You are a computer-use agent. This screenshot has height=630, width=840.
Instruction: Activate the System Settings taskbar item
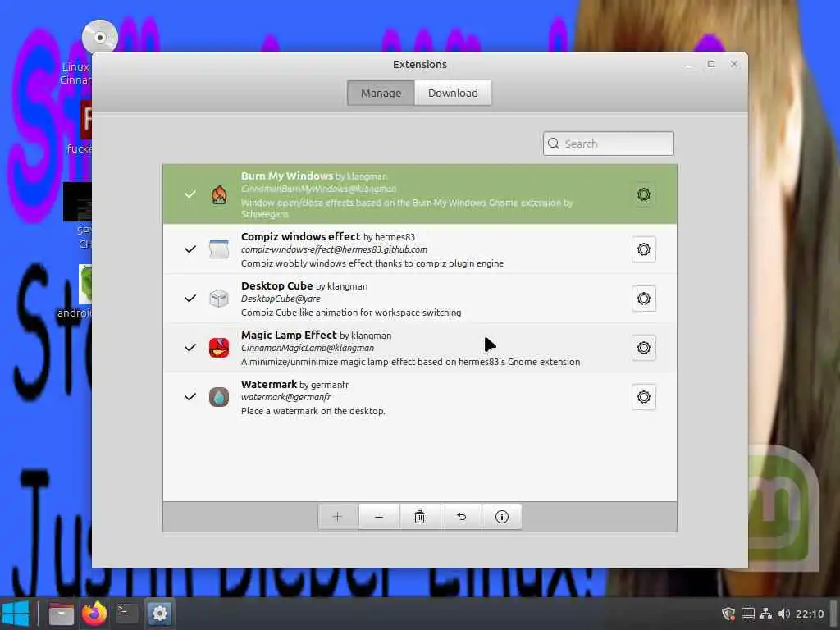tap(160, 614)
